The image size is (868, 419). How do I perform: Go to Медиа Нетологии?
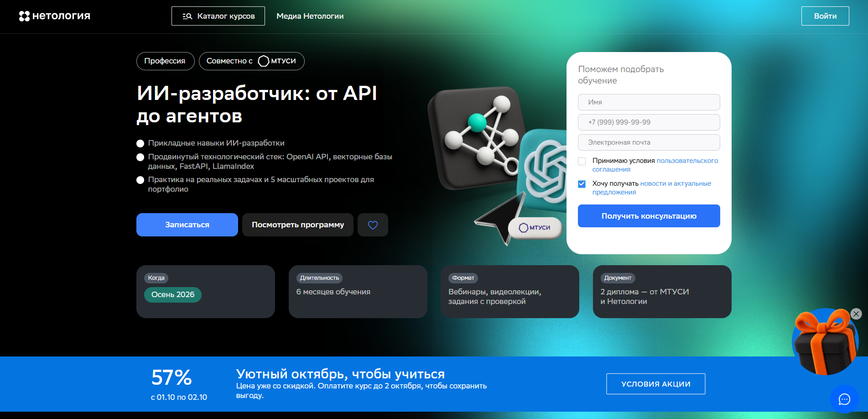point(310,16)
